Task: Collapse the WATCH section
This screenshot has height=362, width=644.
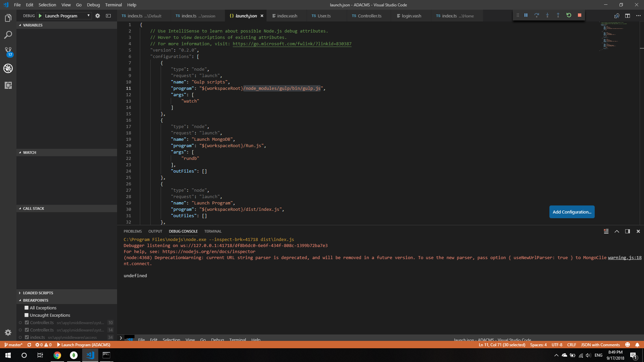Action: pyautogui.click(x=67, y=153)
